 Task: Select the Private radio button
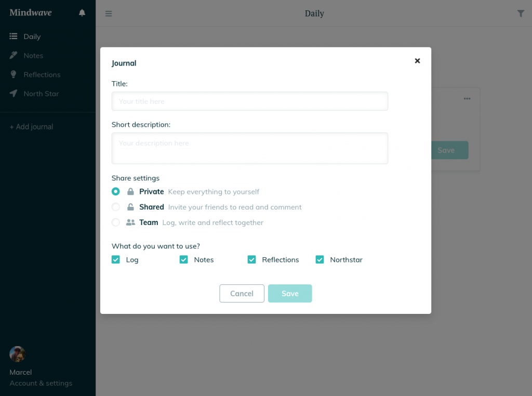point(116,191)
